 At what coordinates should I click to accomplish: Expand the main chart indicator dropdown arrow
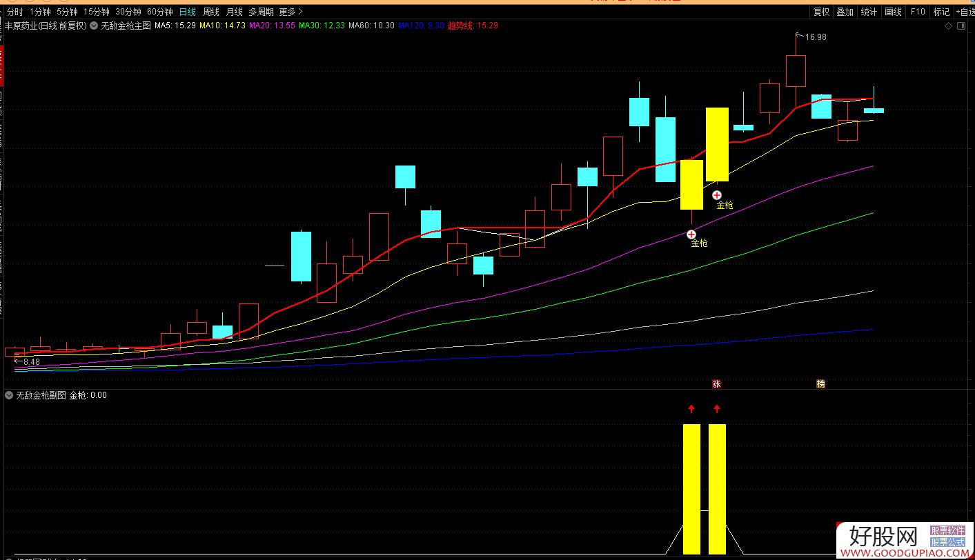(94, 26)
